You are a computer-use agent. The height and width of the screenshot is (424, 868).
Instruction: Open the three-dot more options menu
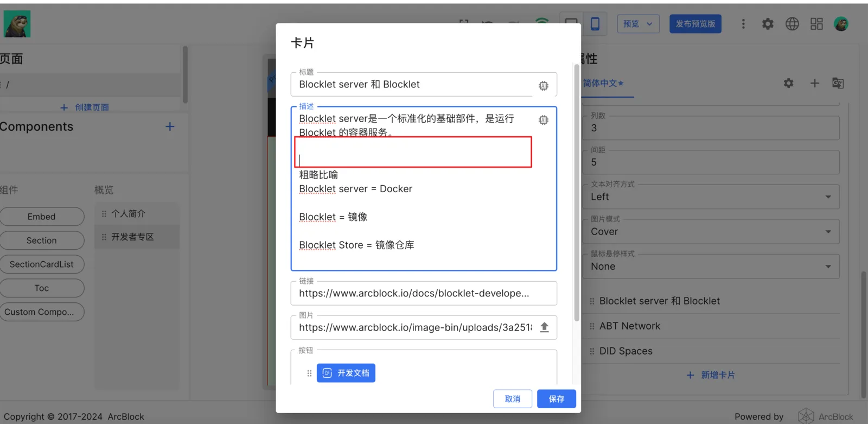pyautogui.click(x=743, y=24)
